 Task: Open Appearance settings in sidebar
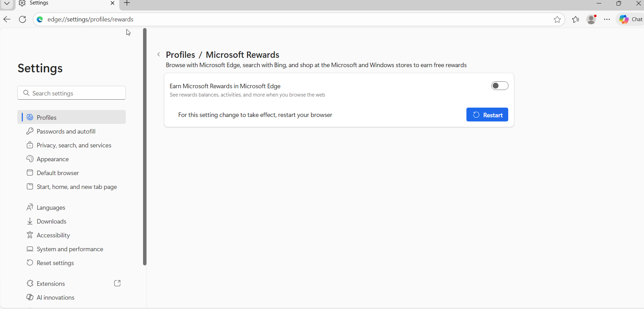53,159
